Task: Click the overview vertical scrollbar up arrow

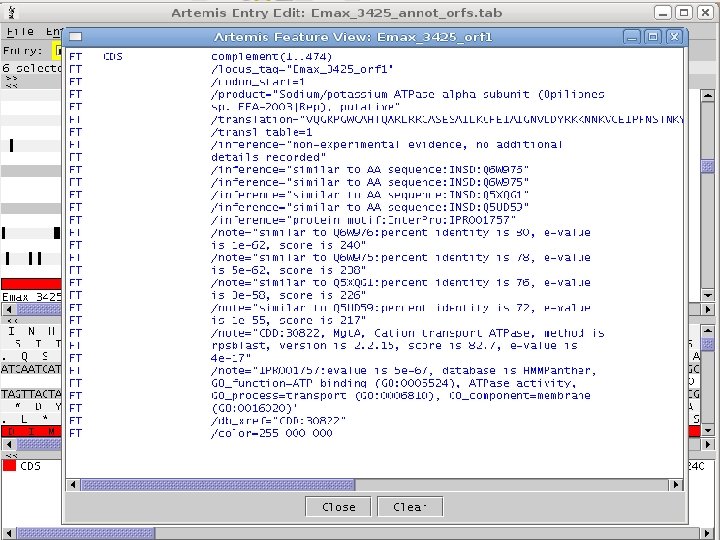Action: 708,96
